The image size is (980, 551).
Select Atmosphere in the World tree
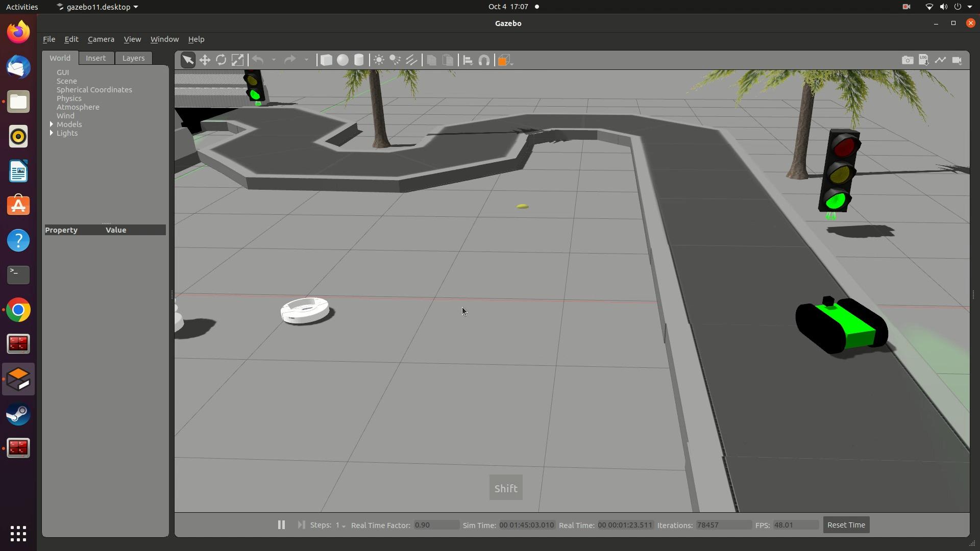[78, 107]
